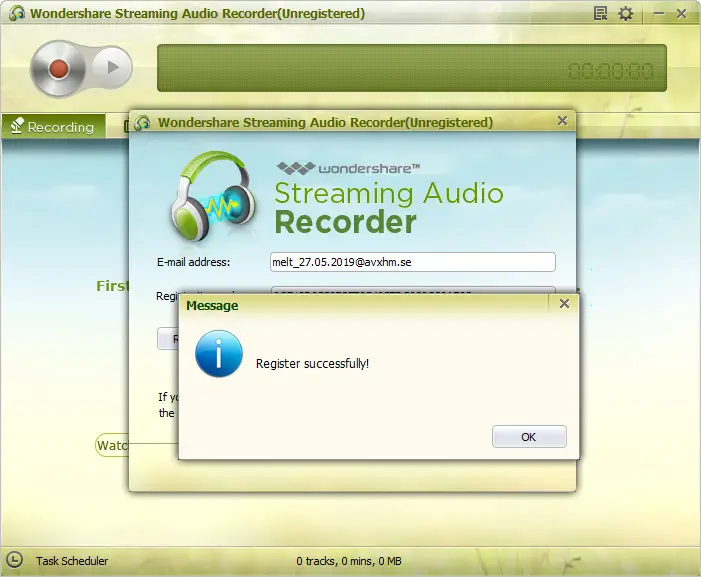This screenshot has height=577, width=701.
Task: Open the register list icon in title bar
Action: point(600,13)
